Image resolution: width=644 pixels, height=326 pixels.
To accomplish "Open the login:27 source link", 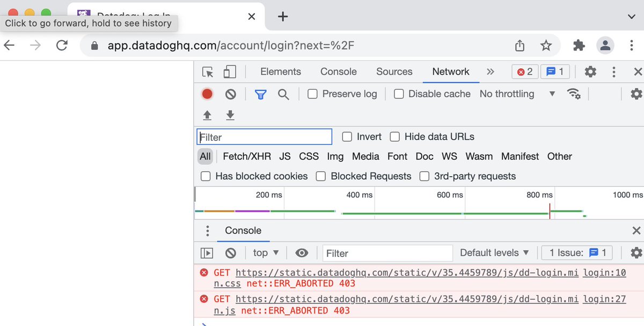I will click(x=605, y=299).
